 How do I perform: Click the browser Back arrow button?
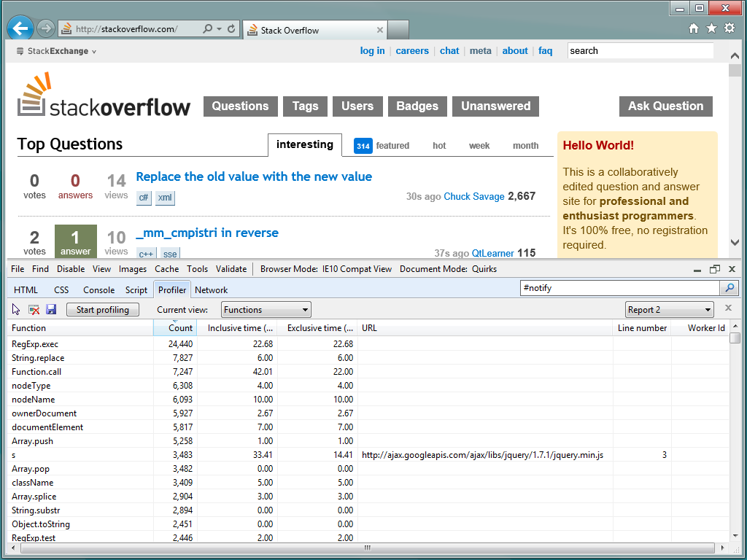20,28
